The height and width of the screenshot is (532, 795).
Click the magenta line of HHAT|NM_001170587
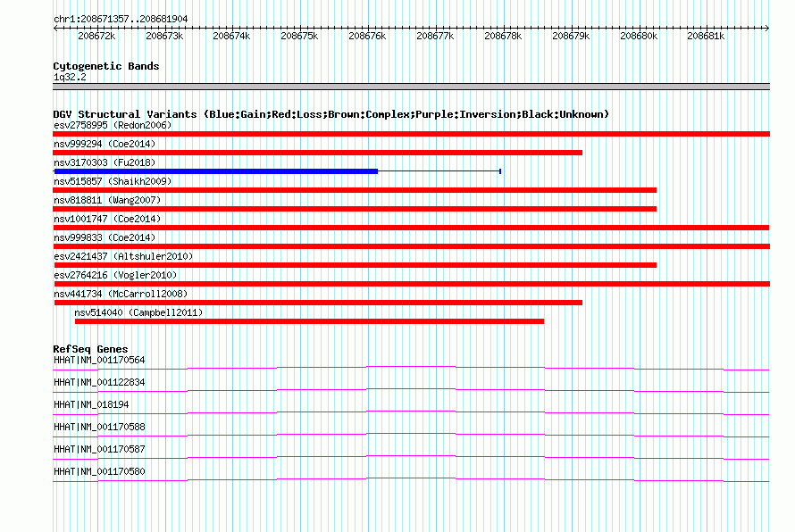click(411, 457)
